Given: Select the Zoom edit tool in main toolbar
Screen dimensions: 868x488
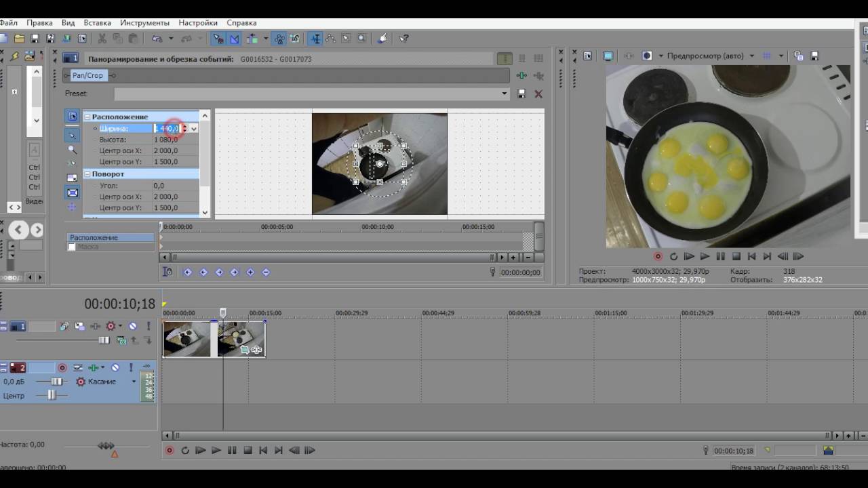Looking at the screenshot, I should coord(362,39).
